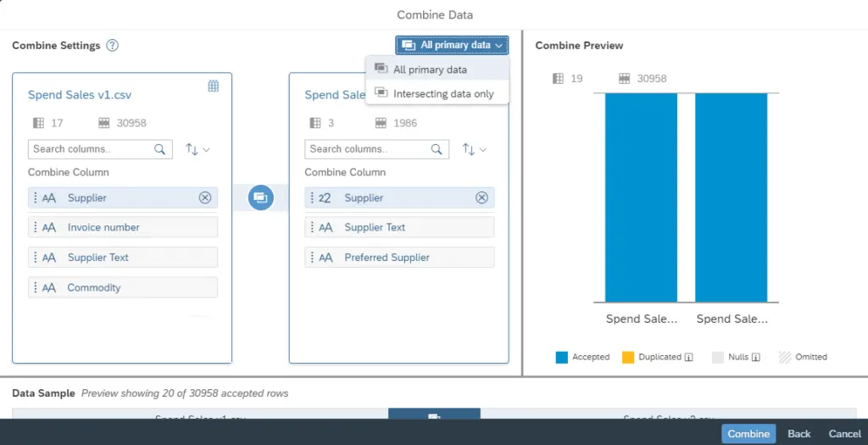Image resolution: width=868 pixels, height=445 pixels.
Task: Remove Supplier combine column in right dataset
Action: tap(481, 197)
